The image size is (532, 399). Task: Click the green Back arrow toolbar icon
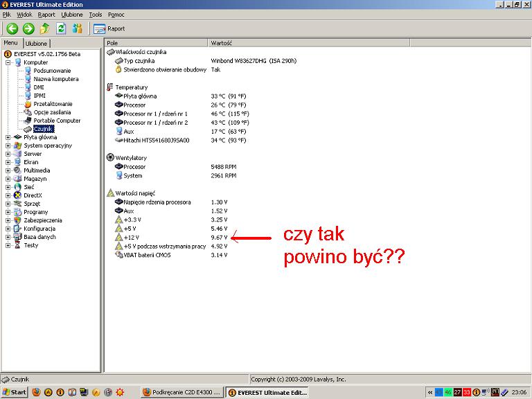(x=12, y=28)
